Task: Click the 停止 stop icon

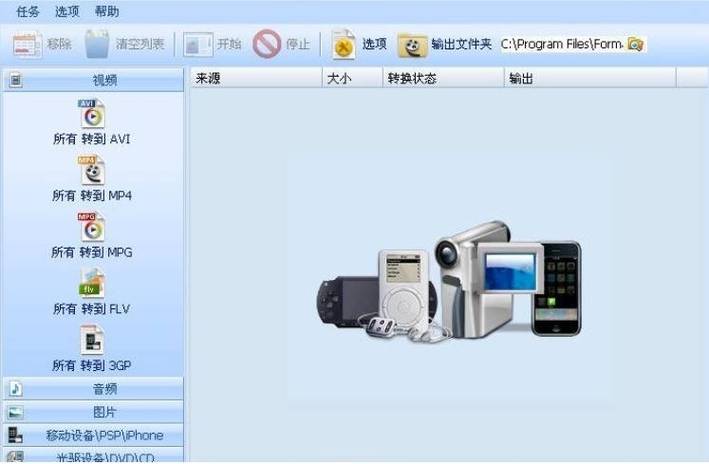Action: click(266, 44)
